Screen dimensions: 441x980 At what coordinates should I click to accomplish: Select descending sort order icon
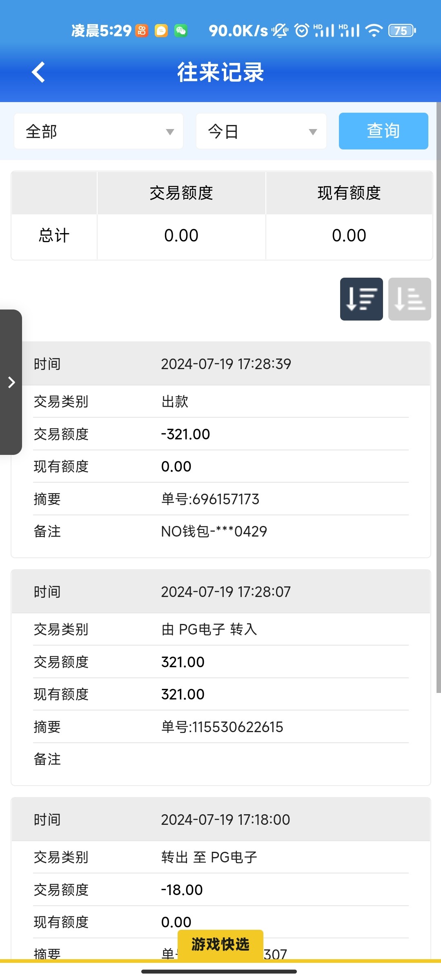coord(361,299)
